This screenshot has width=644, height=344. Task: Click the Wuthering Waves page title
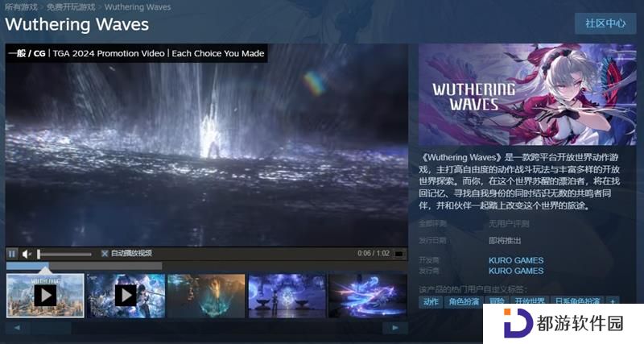(76, 24)
